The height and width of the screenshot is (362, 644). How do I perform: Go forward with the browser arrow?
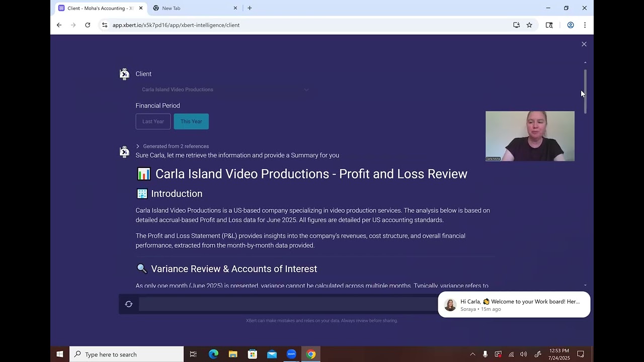73,25
